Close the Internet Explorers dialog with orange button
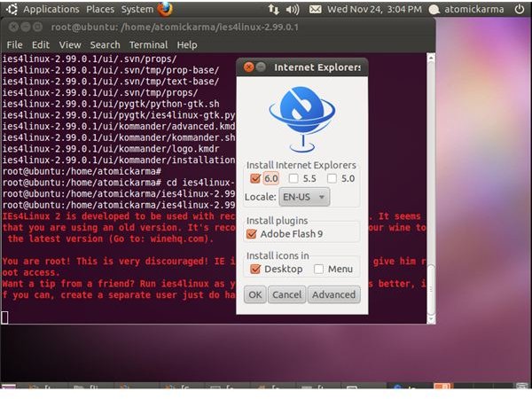532x399 pixels. (x=248, y=67)
